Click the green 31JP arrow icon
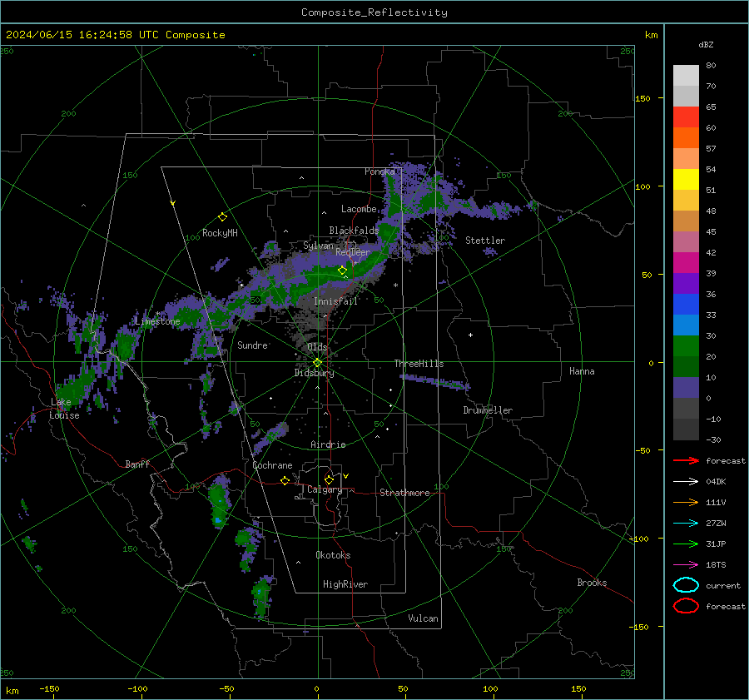The height and width of the screenshot is (700, 749). (x=686, y=544)
